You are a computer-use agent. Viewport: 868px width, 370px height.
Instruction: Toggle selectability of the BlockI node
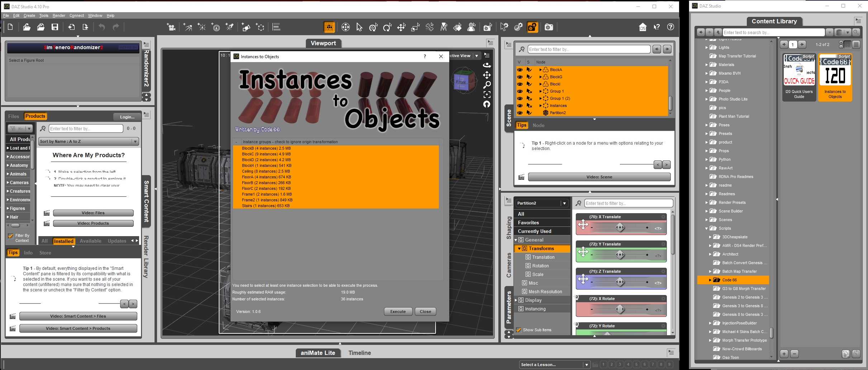529,84
